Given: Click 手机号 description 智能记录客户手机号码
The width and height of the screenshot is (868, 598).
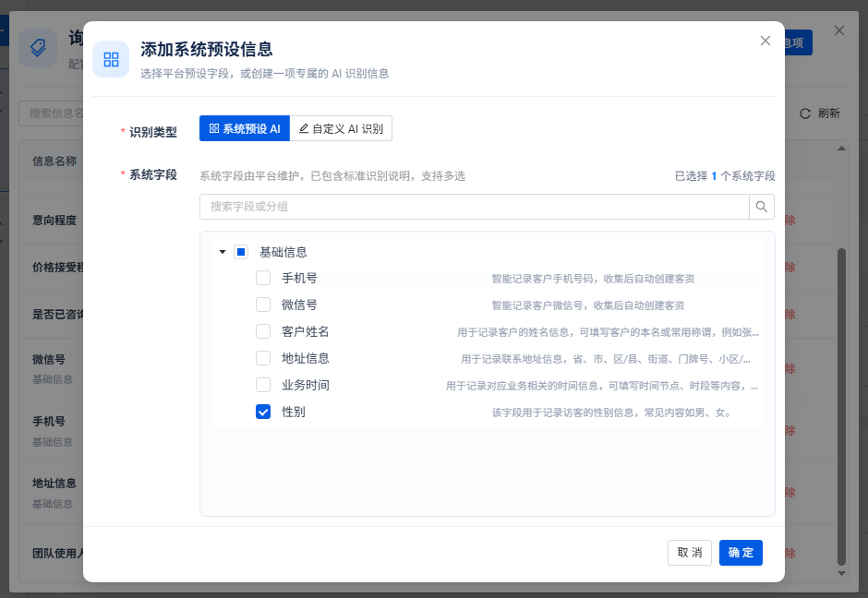Looking at the screenshot, I should pos(593,279).
